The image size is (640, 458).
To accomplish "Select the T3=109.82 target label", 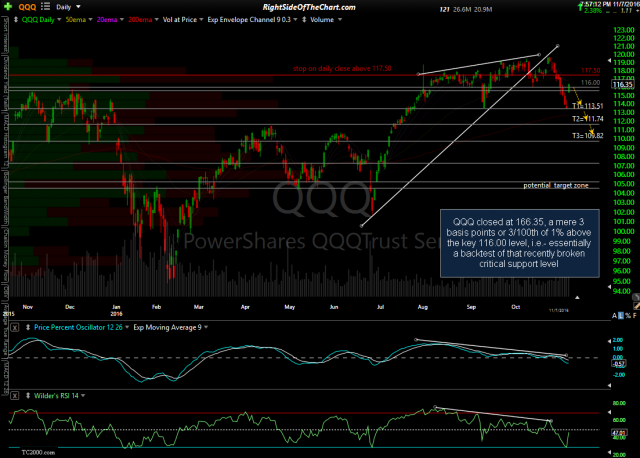I will point(587,136).
